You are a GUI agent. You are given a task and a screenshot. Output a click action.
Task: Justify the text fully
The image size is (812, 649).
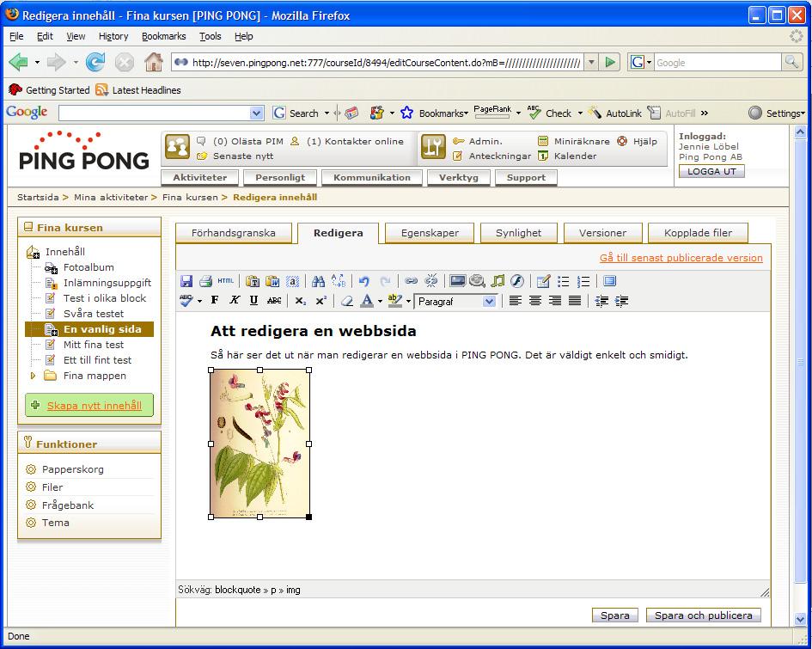[575, 300]
